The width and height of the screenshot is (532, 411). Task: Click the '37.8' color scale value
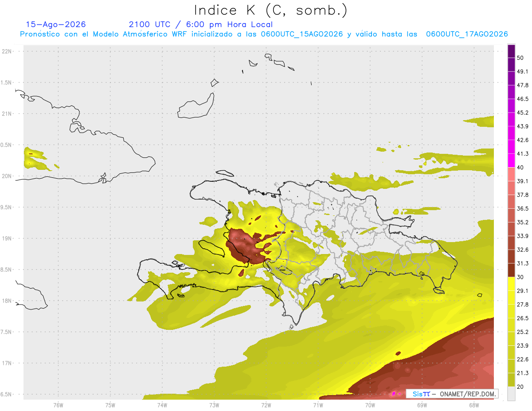[523, 195]
